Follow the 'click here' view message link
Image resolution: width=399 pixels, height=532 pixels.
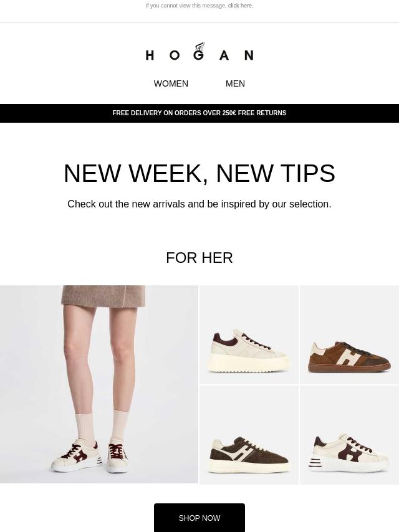[240, 6]
